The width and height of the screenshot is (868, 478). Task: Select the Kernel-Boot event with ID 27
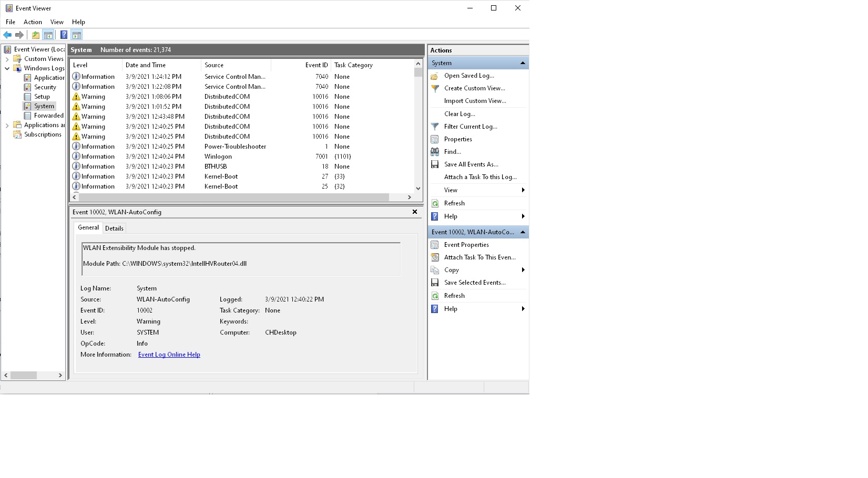(242, 176)
